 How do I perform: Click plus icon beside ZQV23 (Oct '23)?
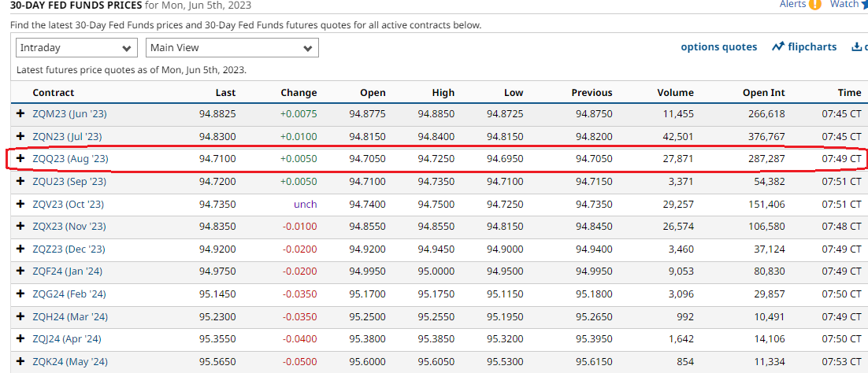click(21, 204)
